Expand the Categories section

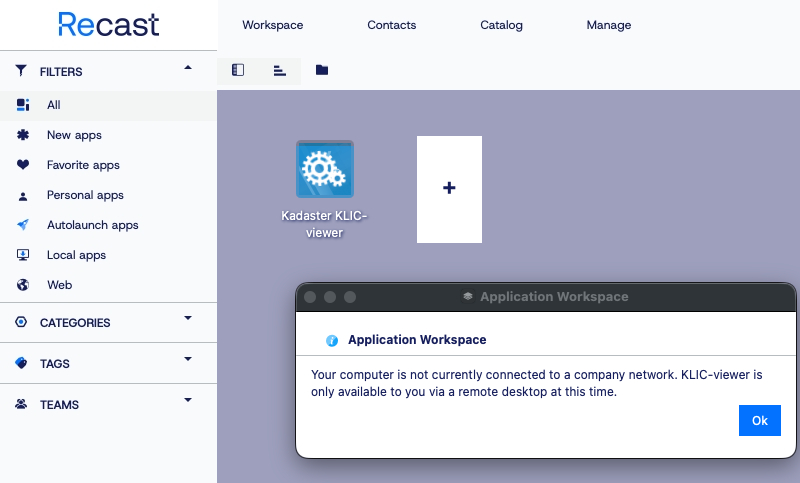[x=188, y=320]
